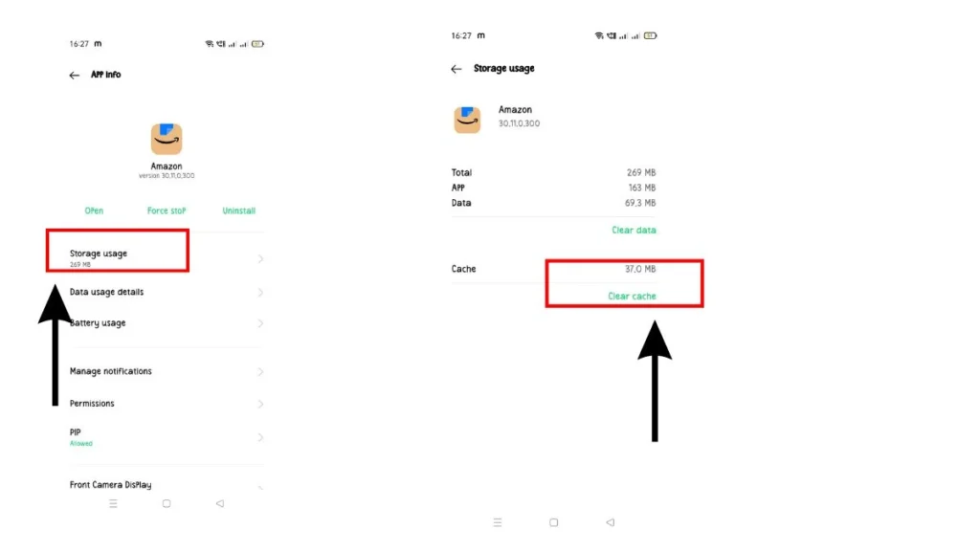This screenshot has height=551, width=980.
Task: Tap Amazon app icon on App info
Action: [167, 139]
